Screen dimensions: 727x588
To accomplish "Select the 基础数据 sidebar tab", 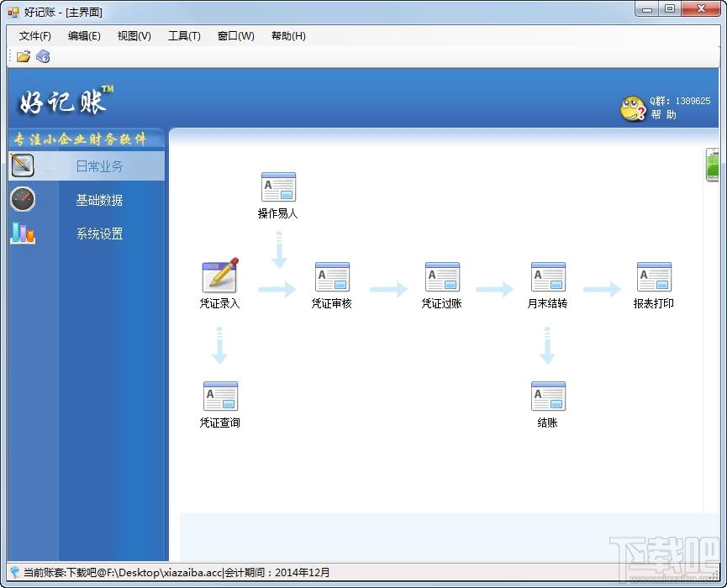I will point(99,200).
